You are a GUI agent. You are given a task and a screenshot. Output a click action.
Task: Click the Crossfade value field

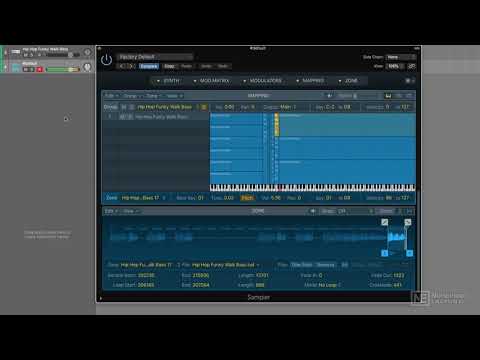coord(397,285)
